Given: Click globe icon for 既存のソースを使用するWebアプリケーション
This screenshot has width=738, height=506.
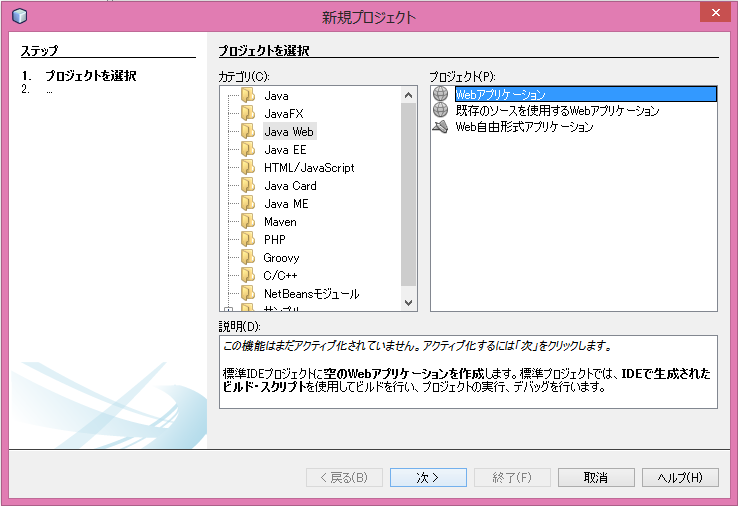Looking at the screenshot, I should (441, 110).
